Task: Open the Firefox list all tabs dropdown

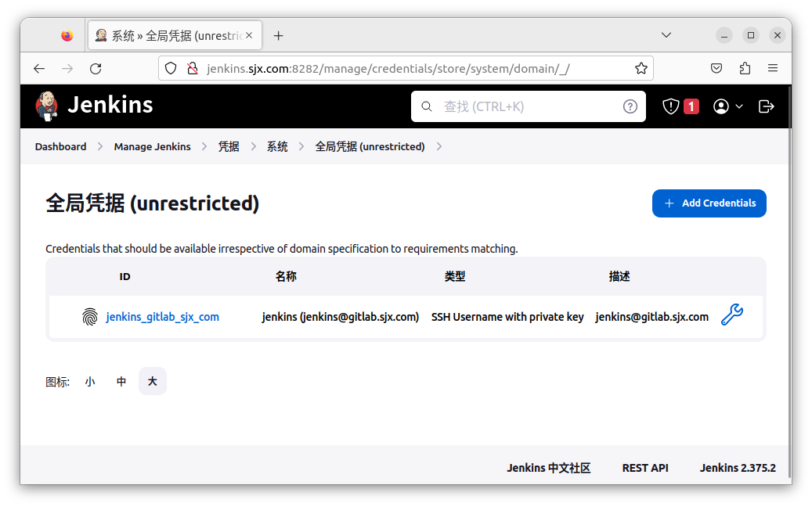Action: 666,35
